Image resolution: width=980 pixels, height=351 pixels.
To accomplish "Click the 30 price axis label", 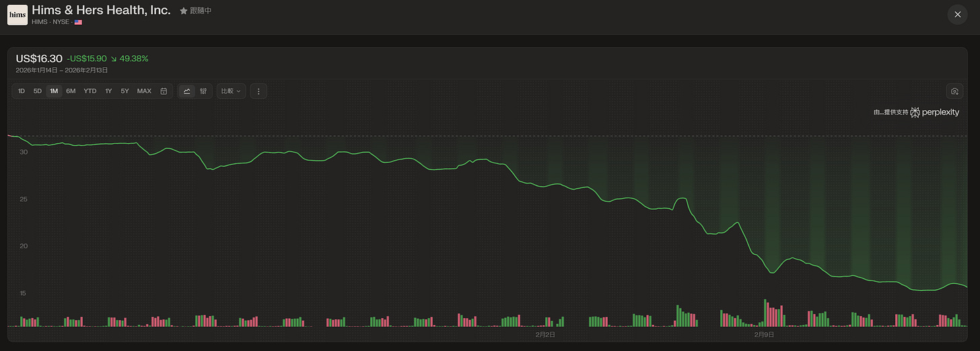I will (x=24, y=152).
